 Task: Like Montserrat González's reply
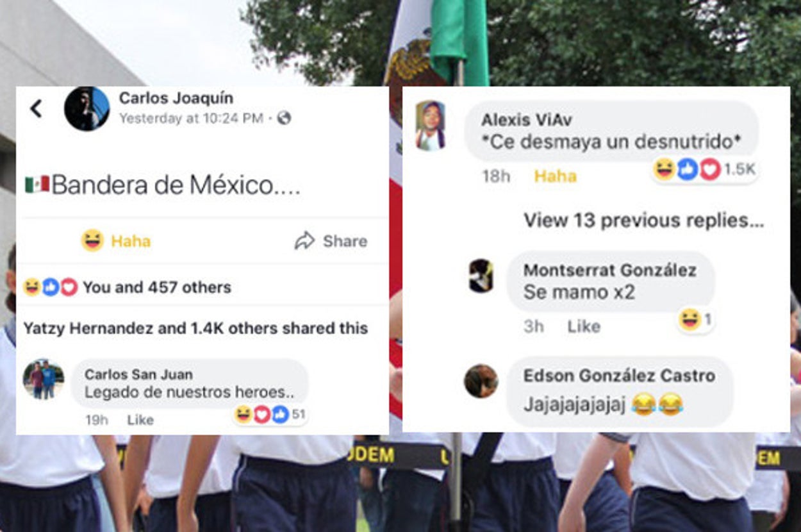point(584,326)
